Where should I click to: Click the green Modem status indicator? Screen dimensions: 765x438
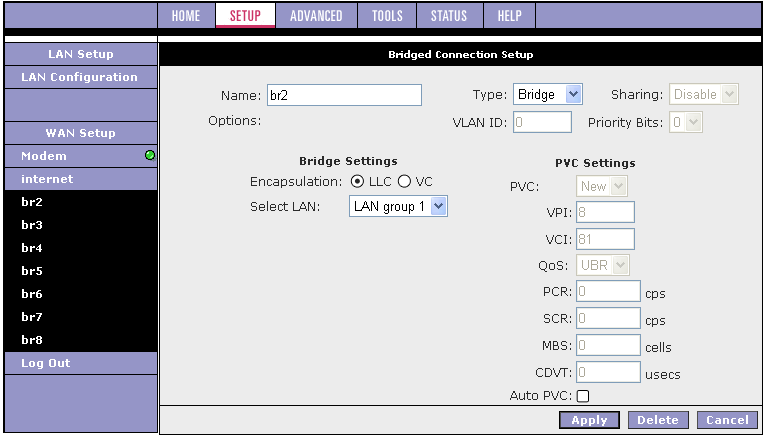[150, 155]
